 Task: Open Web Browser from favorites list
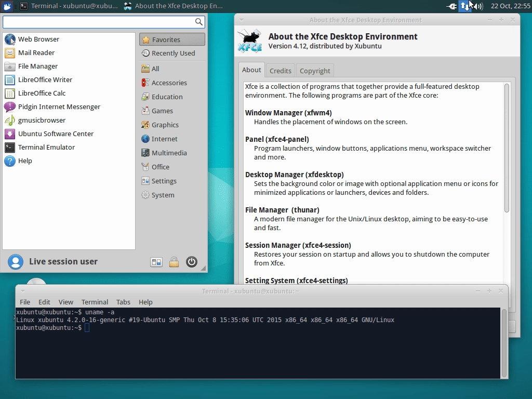(x=69, y=39)
